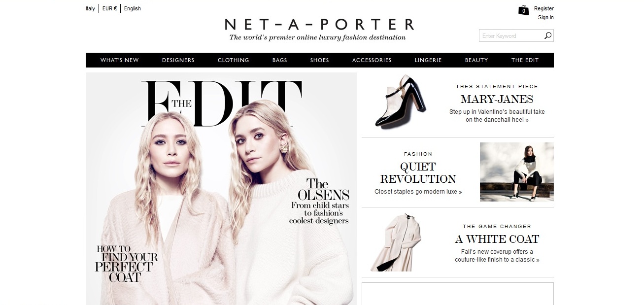644x305 pixels.
Task: Open the Designers menu
Action: 178,60
